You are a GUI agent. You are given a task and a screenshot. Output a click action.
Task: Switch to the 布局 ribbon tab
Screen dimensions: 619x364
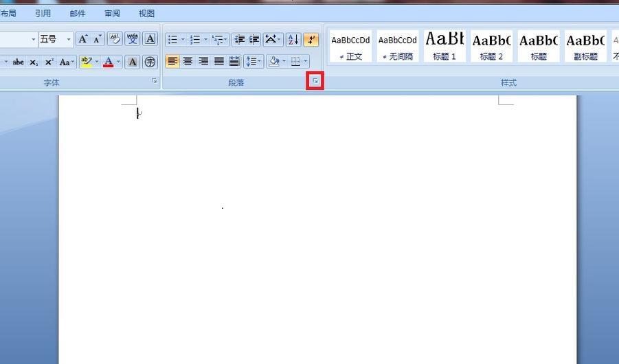pyautogui.click(x=8, y=14)
